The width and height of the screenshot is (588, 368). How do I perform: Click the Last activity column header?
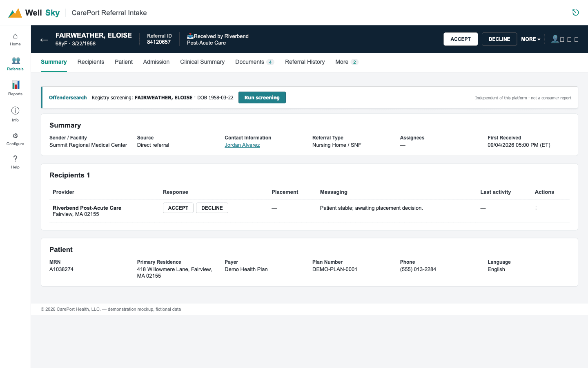click(x=496, y=192)
